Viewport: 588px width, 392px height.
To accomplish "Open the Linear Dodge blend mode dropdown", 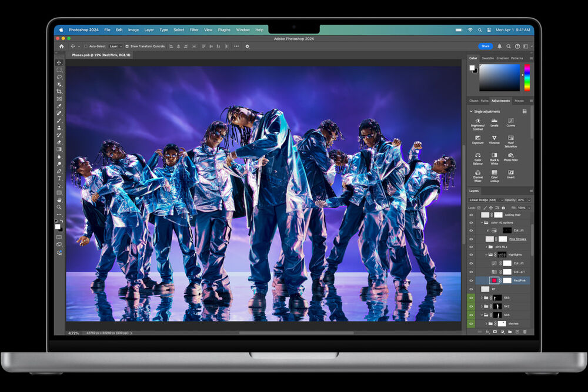I will pos(483,200).
